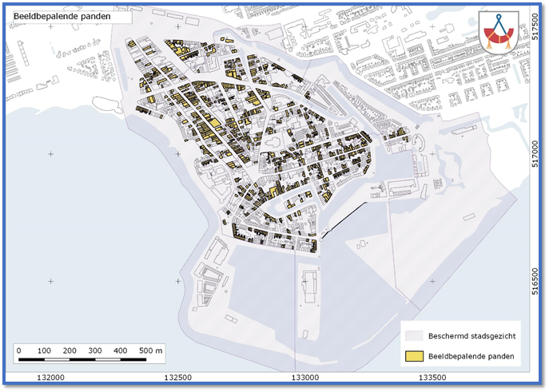Click the 'Beschermd stadsgezicht' legend label
549x392 pixels.
pos(472,336)
